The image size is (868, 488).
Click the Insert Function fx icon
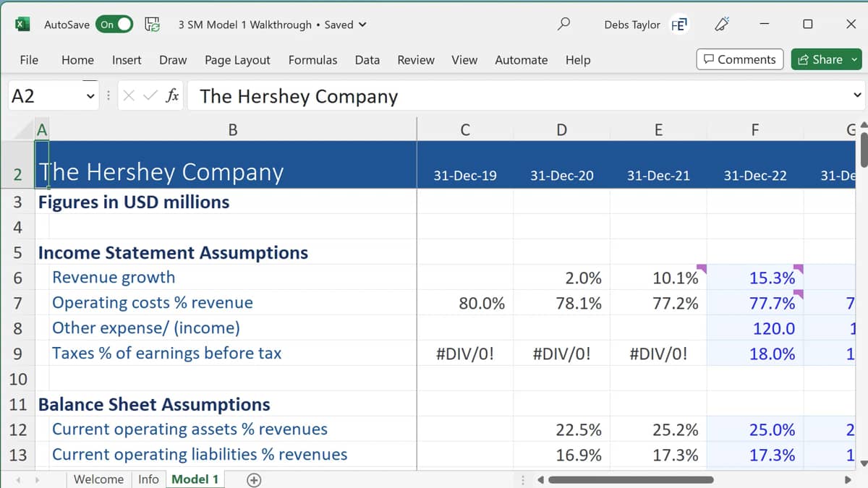pos(172,95)
